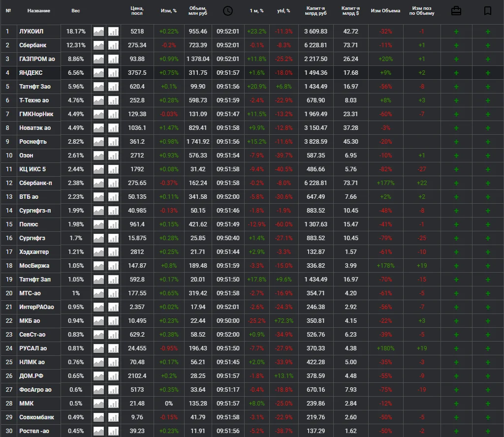
Task: Open the СевСт-ао stock name
Action: (32, 335)
